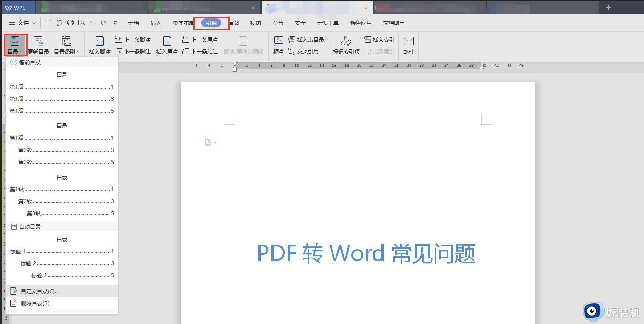Click the 更新索引 item

point(379,51)
